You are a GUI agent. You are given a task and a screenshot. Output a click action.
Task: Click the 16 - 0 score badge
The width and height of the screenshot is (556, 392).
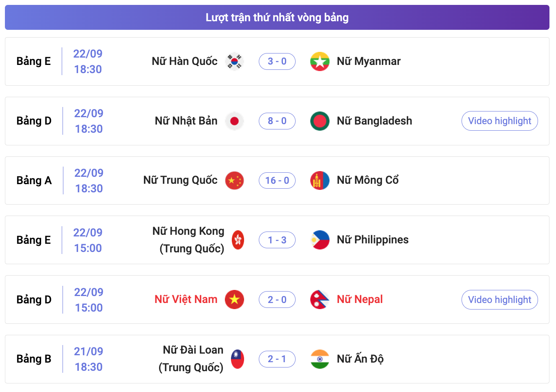[x=277, y=180]
